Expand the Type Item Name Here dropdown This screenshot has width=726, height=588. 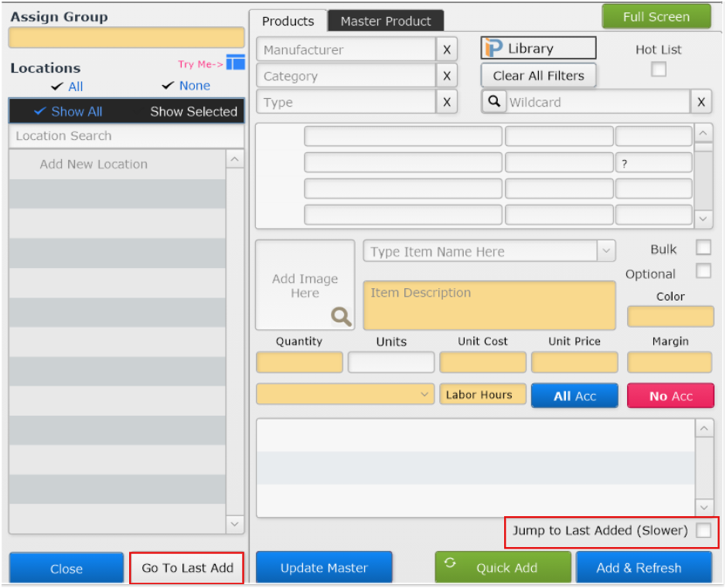pyautogui.click(x=606, y=251)
